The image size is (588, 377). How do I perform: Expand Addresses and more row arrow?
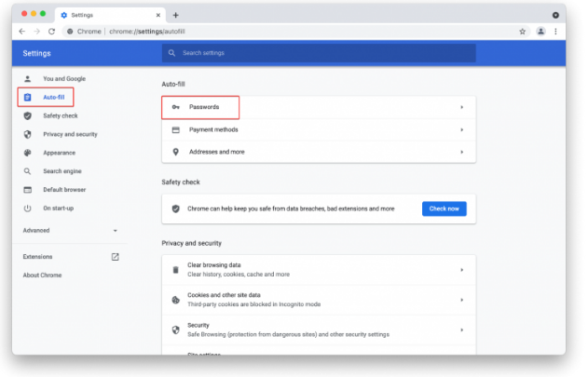coord(462,152)
